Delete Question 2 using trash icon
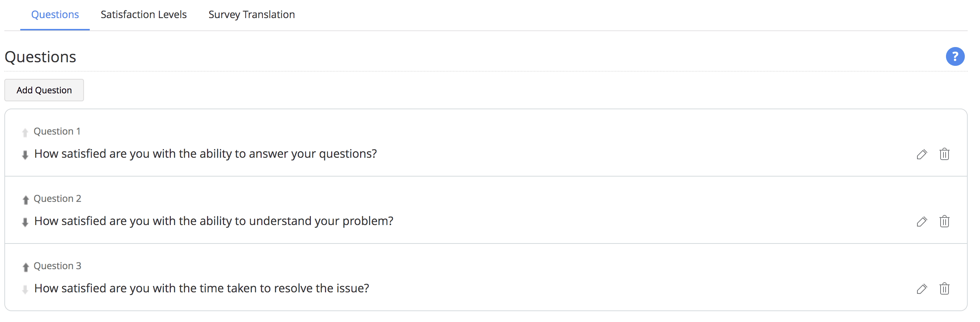Image resolution: width=980 pixels, height=322 pixels. 944,222
